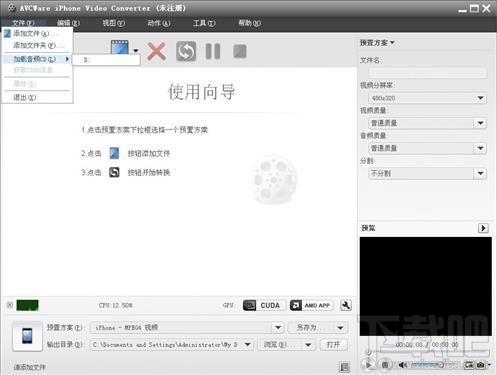
Task: Open the 另存为 dropdown arrow
Action: click(341, 328)
